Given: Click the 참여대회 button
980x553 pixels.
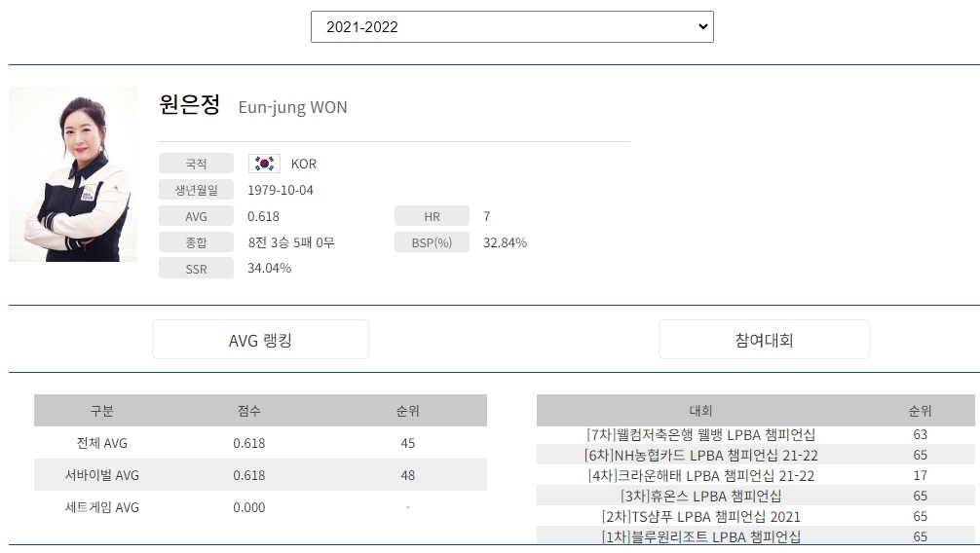Looking at the screenshot, I should [764, 340].
